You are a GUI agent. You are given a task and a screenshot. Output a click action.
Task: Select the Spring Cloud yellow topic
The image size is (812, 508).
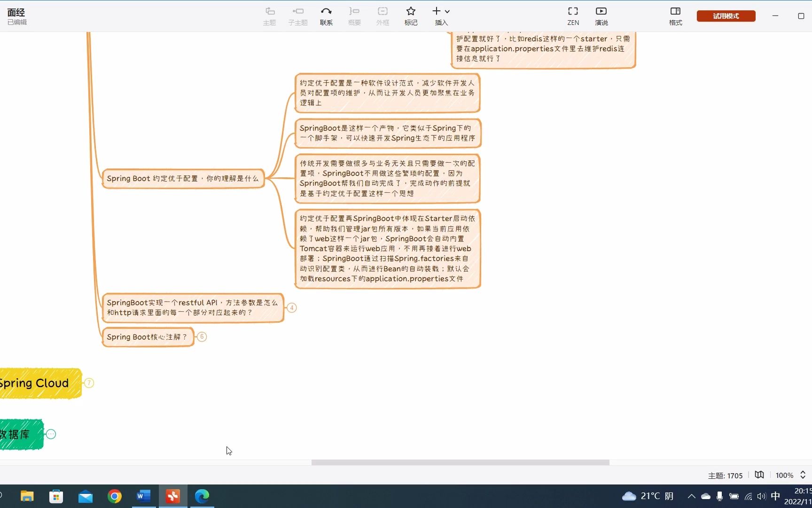click(x=40, y=383)
